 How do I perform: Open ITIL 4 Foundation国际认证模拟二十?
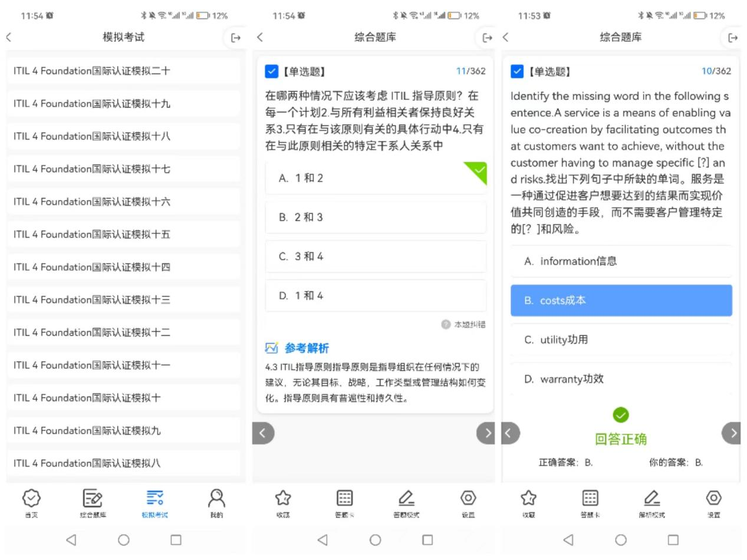[x=124, y=71]
